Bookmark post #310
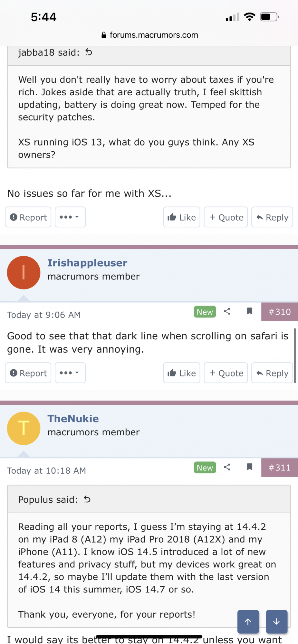Image resolution: width=298 pixels, height=644 pixels. (249, 311)
